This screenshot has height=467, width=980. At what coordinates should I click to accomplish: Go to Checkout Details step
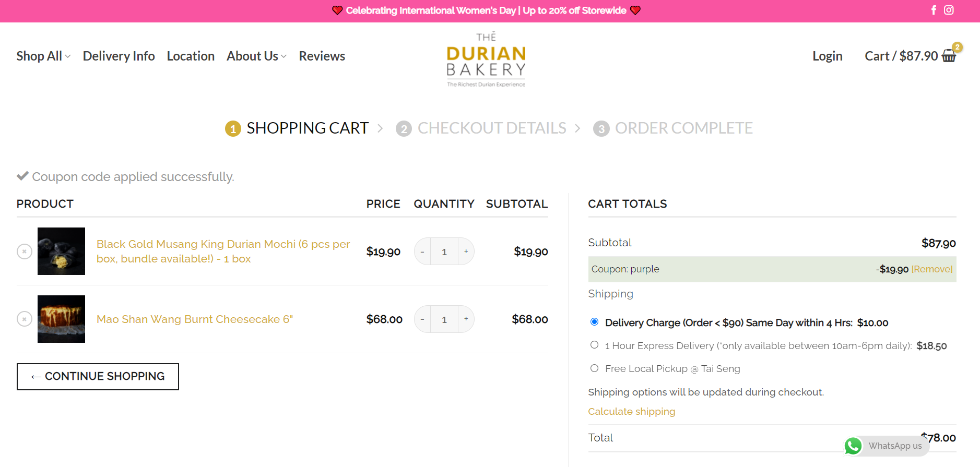click(481, 128)
